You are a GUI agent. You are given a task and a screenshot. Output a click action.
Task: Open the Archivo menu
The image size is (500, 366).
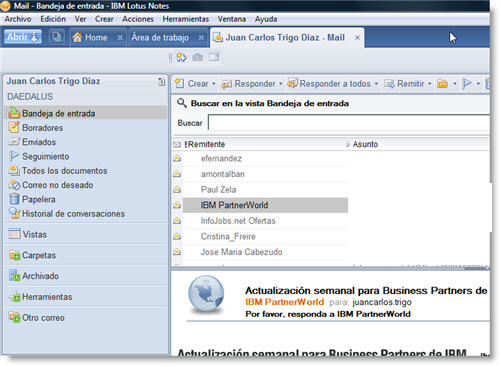click(x=18, y=19)
